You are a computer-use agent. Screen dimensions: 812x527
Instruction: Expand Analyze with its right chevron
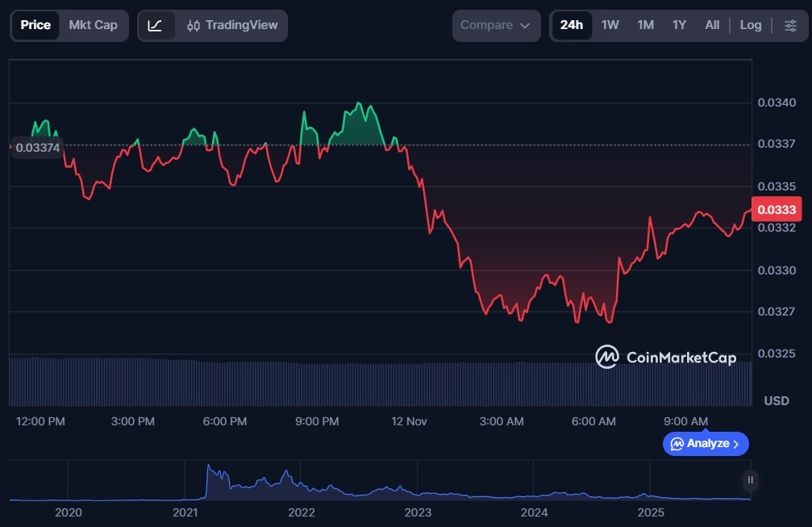coord(736,444)
